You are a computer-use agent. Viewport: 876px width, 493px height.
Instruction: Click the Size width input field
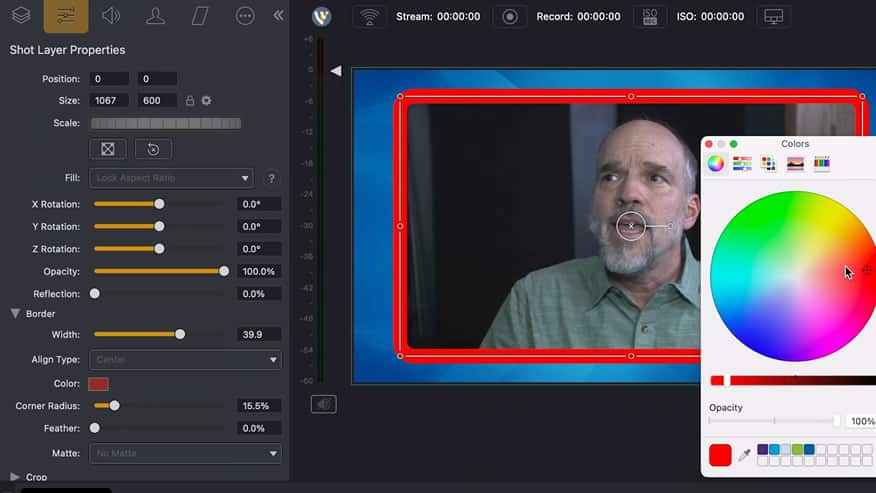tap(109, 101)
